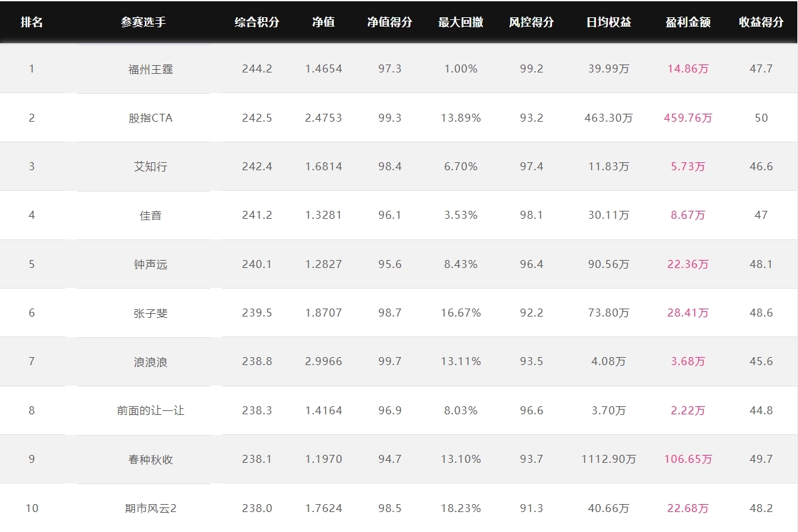Click the 日均权益 column header

tap(608, 22)
